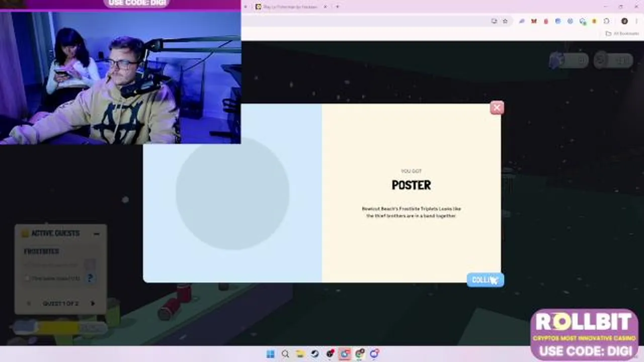
Task: Click the FROSTBITES quest title
Action: 41,251
